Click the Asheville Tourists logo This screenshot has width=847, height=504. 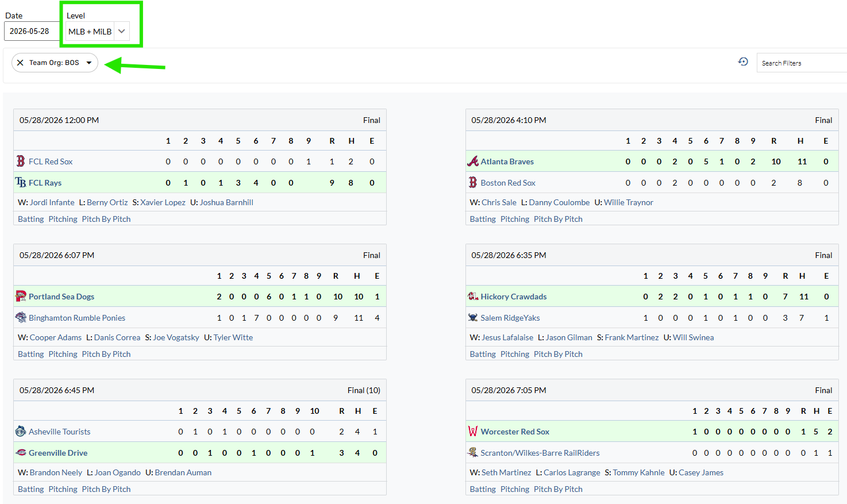(21, 431)
